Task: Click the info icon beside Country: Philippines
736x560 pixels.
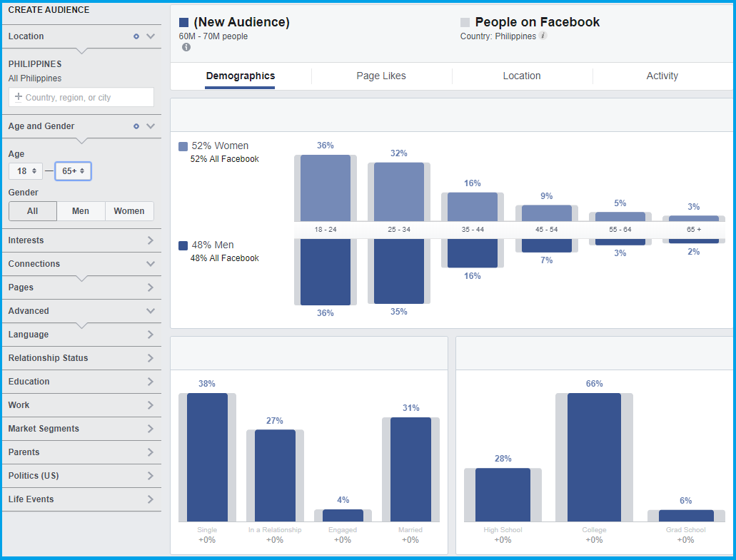Action: tap(543, 36)
